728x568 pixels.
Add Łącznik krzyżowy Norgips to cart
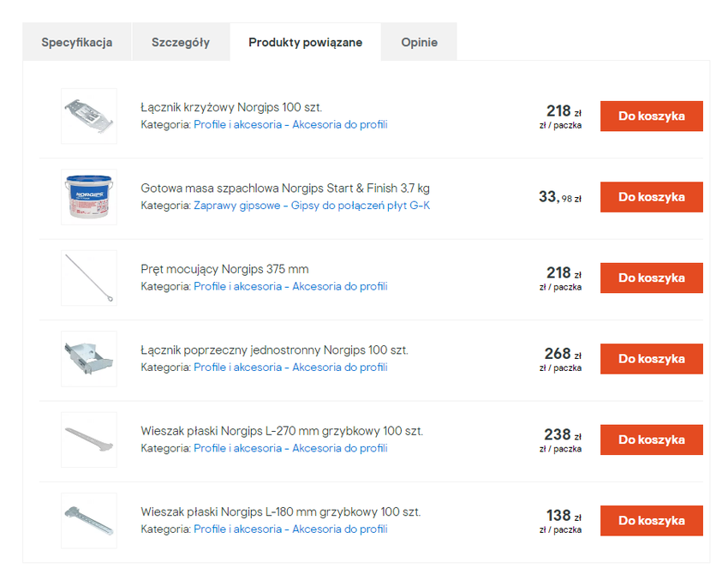(x=651, y=116)
